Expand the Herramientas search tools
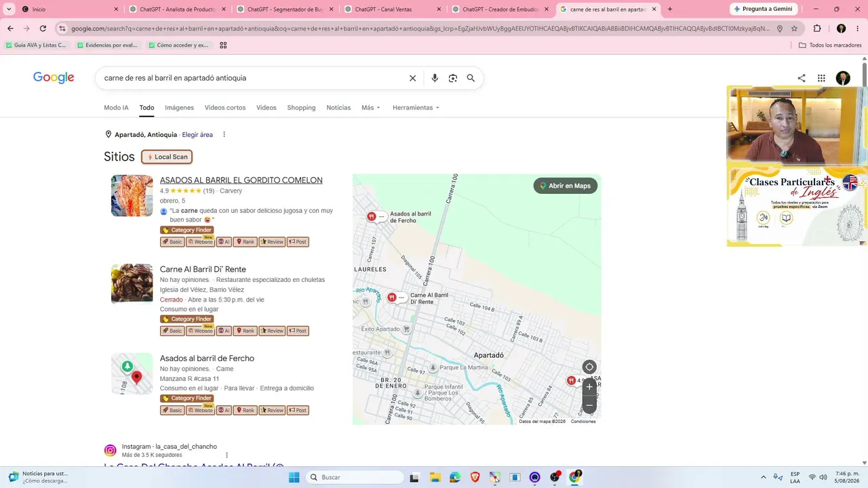 pos(416,108)
